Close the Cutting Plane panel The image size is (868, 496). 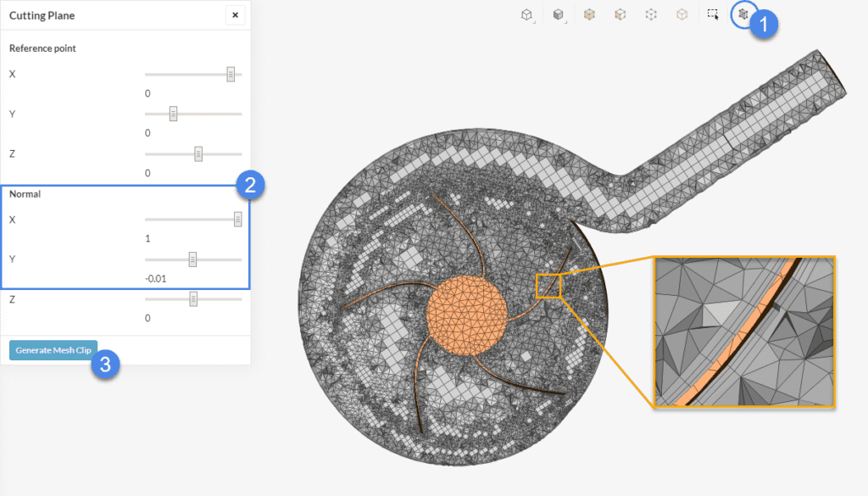tap(235, 14)
